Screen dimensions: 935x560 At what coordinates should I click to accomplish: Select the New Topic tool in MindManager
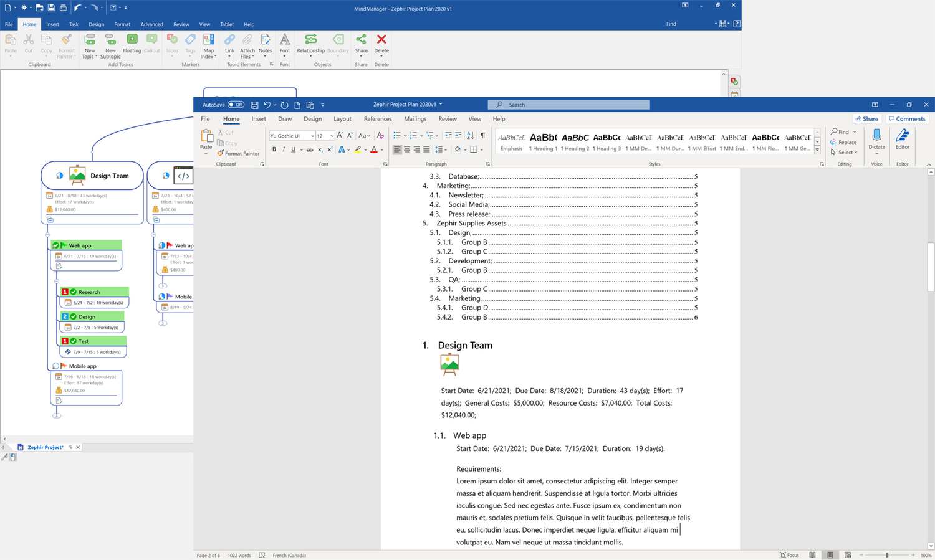click(89, 47)
